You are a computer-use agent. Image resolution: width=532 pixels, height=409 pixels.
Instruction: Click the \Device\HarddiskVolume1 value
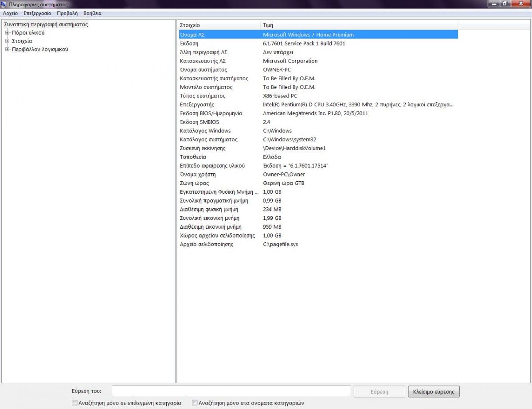coord(294,148)
